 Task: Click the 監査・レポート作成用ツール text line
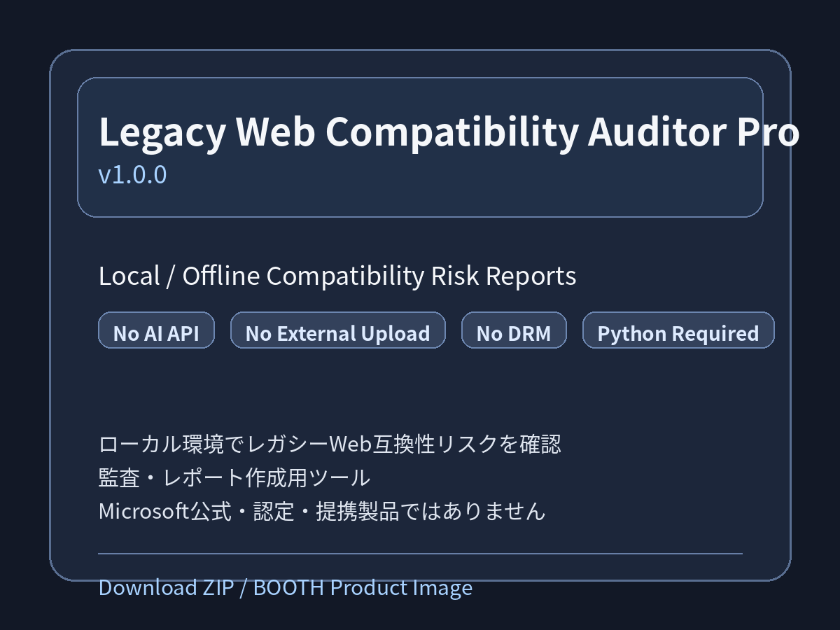click(234, 478)
